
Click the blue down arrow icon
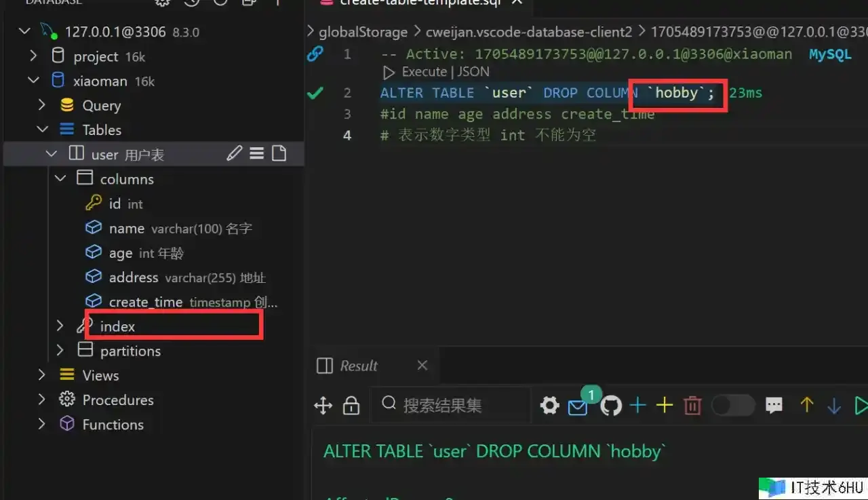(x=834, y=406)
